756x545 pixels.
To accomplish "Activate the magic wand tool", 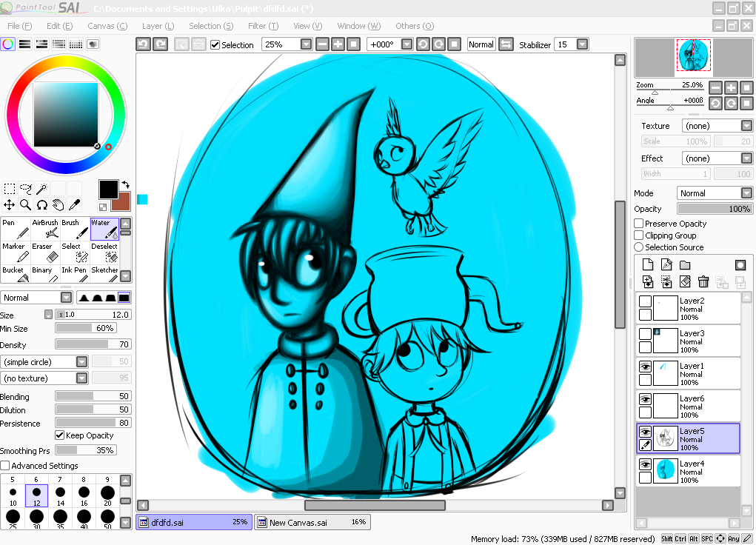I will [x=42, y=189].
